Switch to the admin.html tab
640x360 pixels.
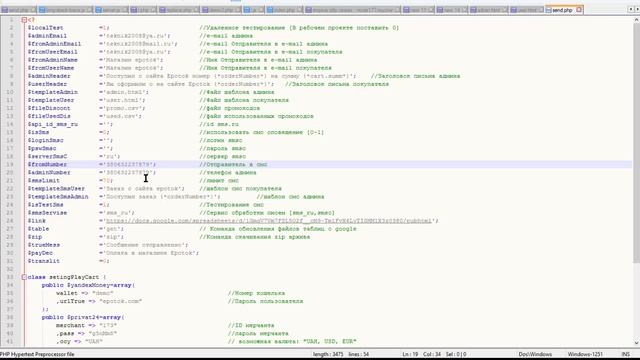pos(489,10)
